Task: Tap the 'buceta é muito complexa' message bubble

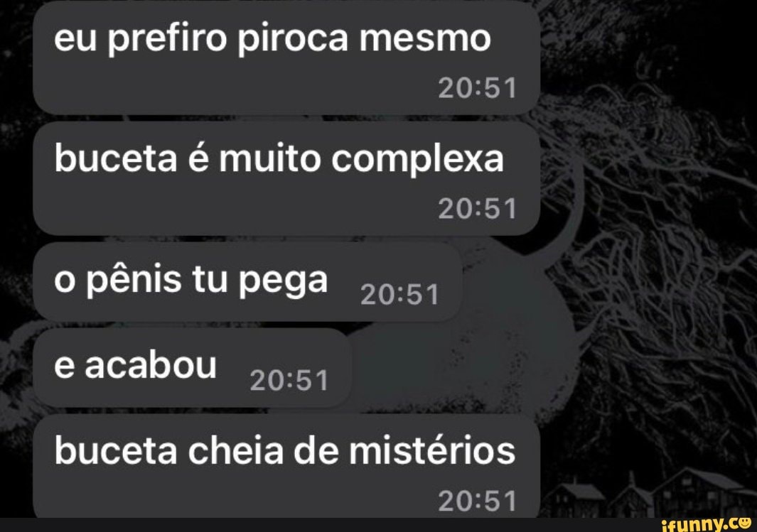Action: [286, 178]
